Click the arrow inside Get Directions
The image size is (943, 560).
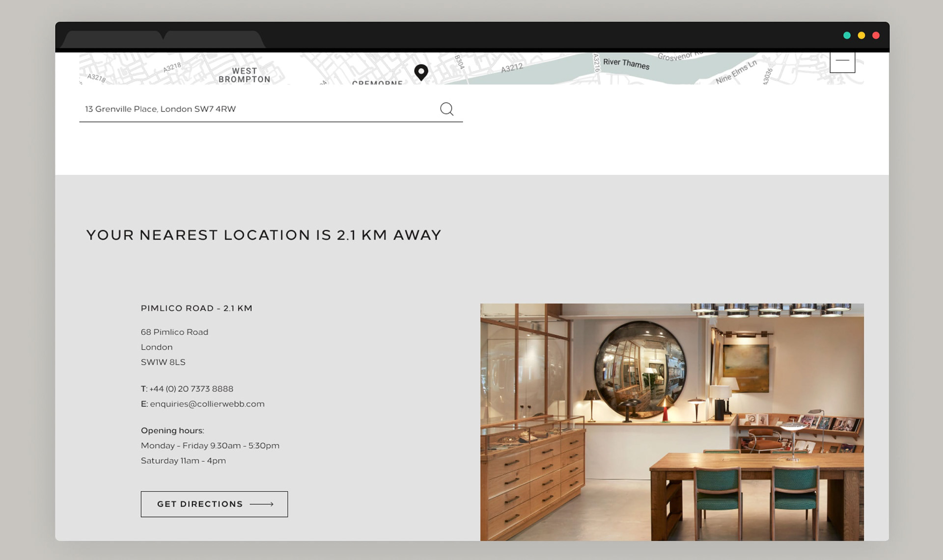click(x=261, y=504)
